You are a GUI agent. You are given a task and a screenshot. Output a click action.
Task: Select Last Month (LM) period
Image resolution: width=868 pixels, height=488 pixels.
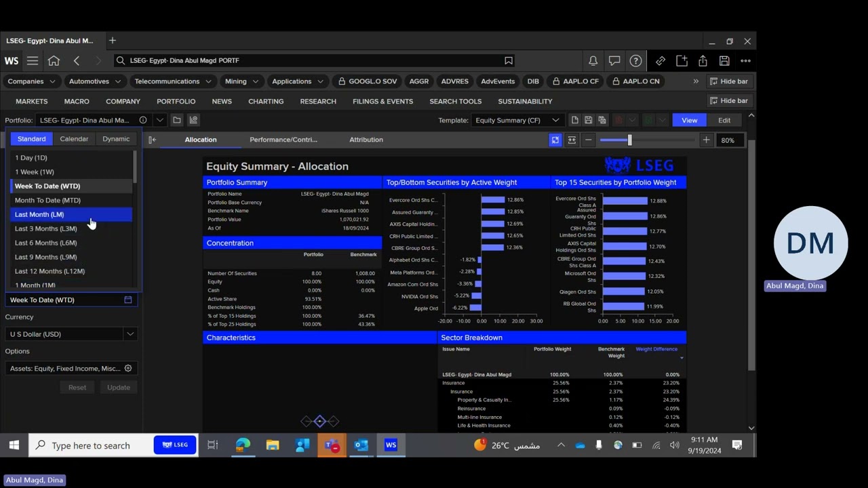[71, 214]
